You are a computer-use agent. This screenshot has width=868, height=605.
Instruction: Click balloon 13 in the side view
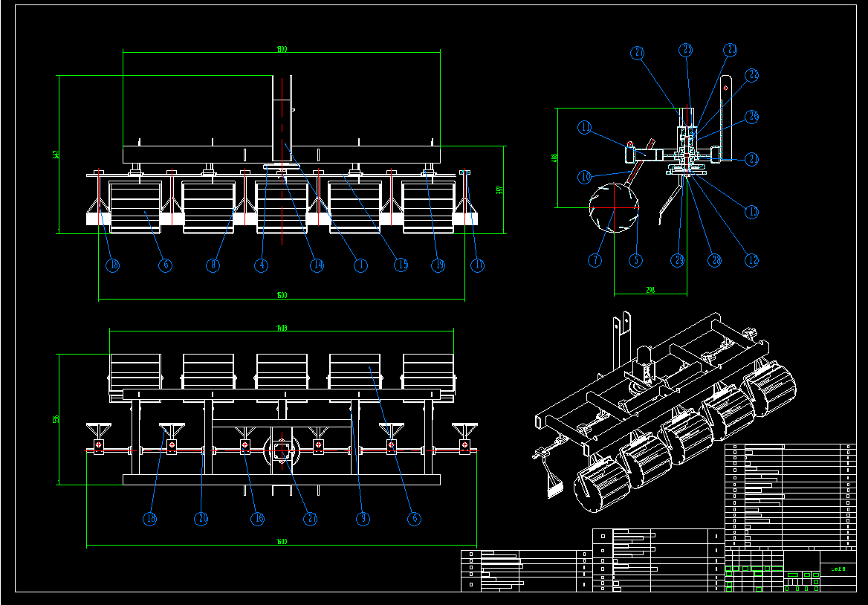click(752, 211)
